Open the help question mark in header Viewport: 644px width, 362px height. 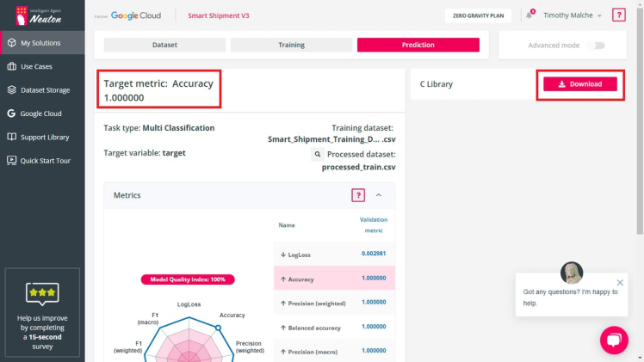click(618, 15)
